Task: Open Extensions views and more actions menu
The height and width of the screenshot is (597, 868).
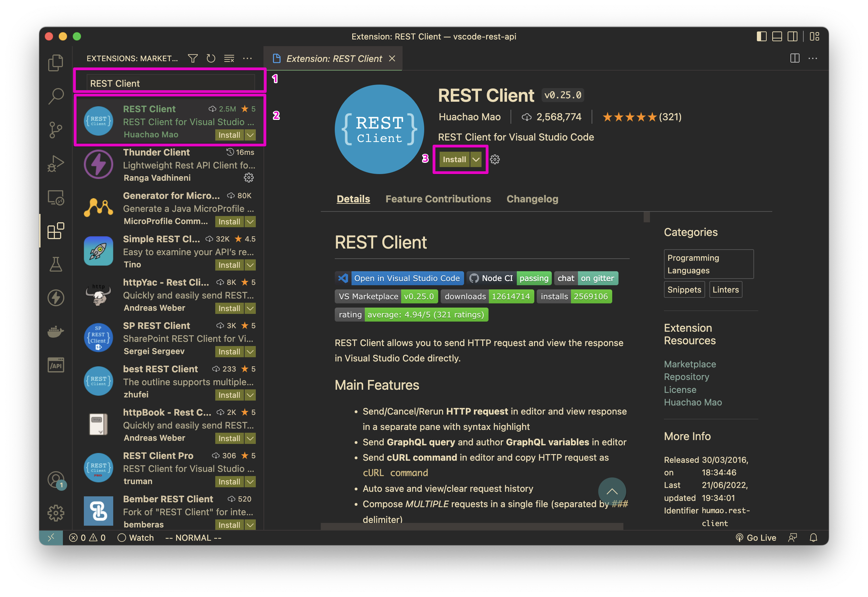Action: pyautogui.click(x=247, y=58)
